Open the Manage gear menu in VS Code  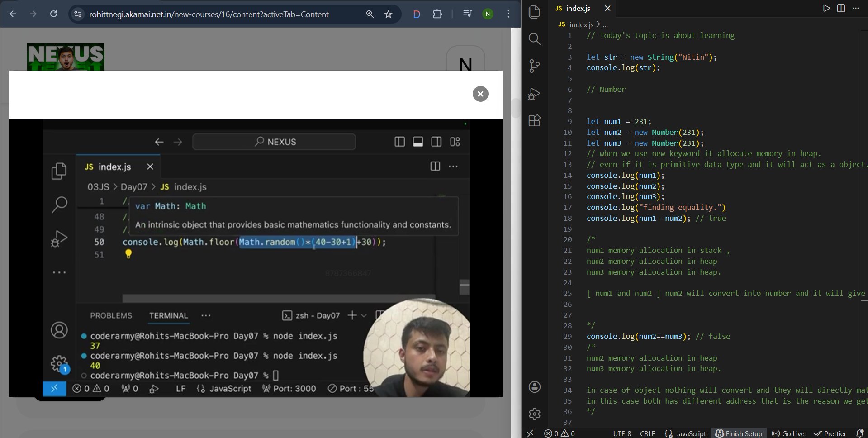coord(534,414)
